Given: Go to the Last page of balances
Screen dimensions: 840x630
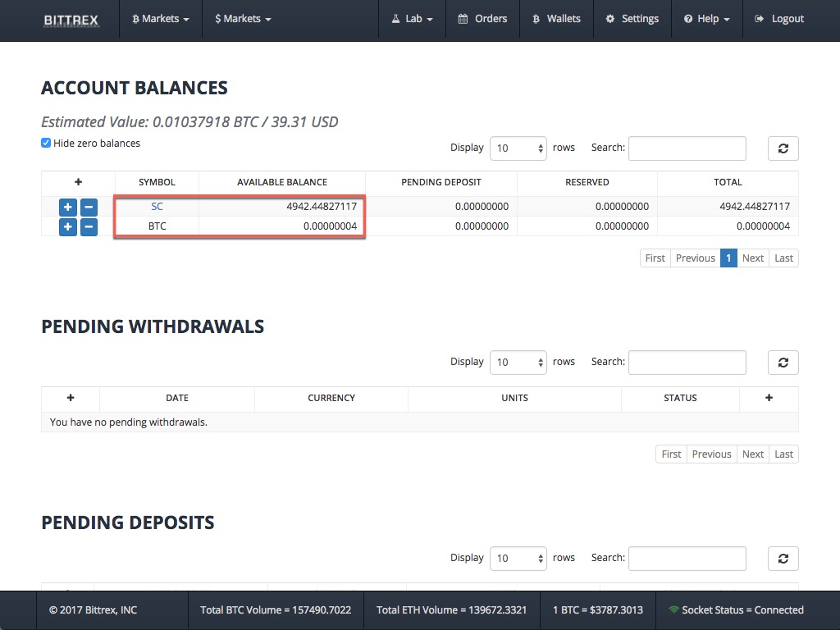Looking at the screenshot, I should 783,258.
